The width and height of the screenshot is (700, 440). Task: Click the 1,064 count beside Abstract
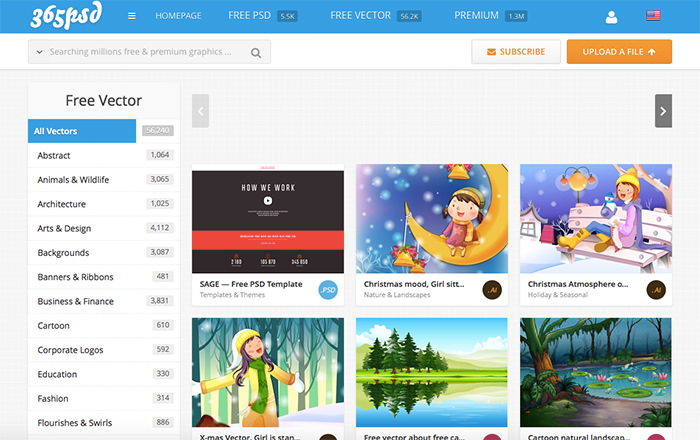160,155
